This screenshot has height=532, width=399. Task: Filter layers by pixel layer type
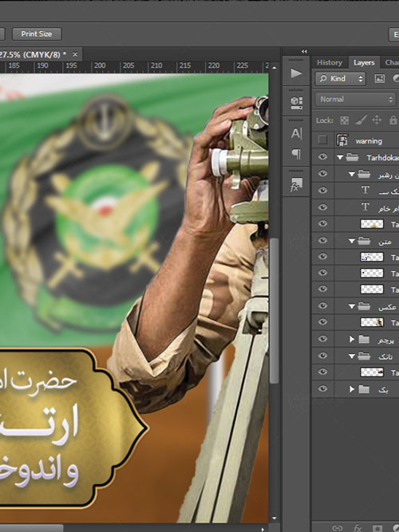coord(379,79)
